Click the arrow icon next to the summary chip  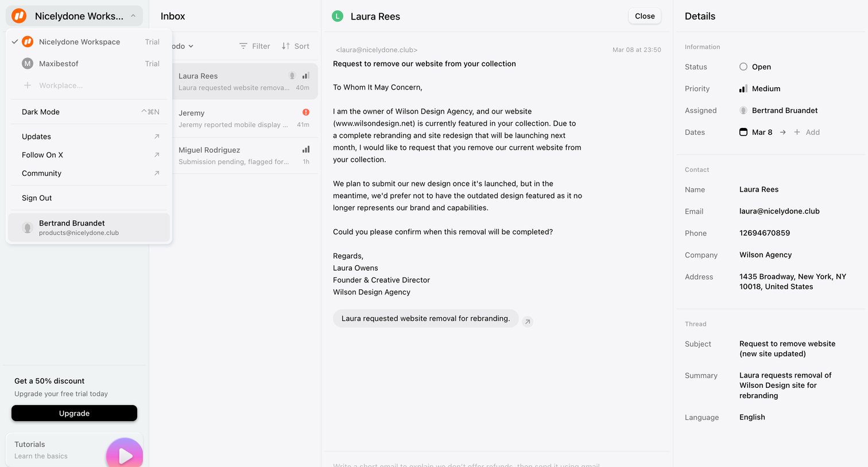pos(528,322)
